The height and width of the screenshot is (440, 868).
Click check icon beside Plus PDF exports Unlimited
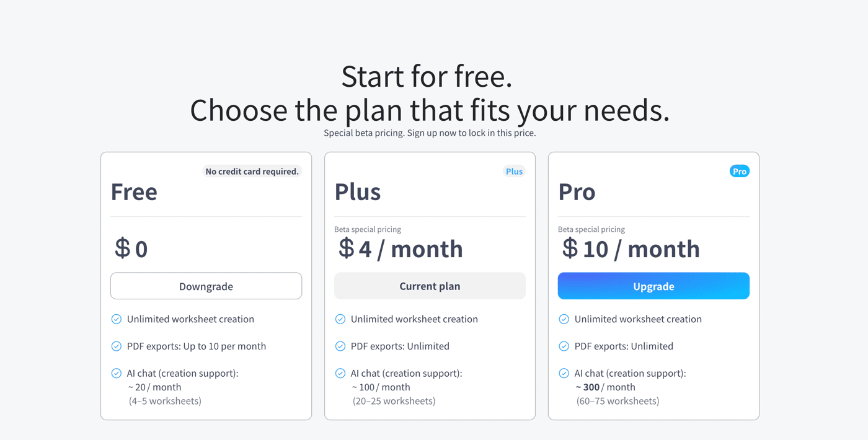pos(340,346)
